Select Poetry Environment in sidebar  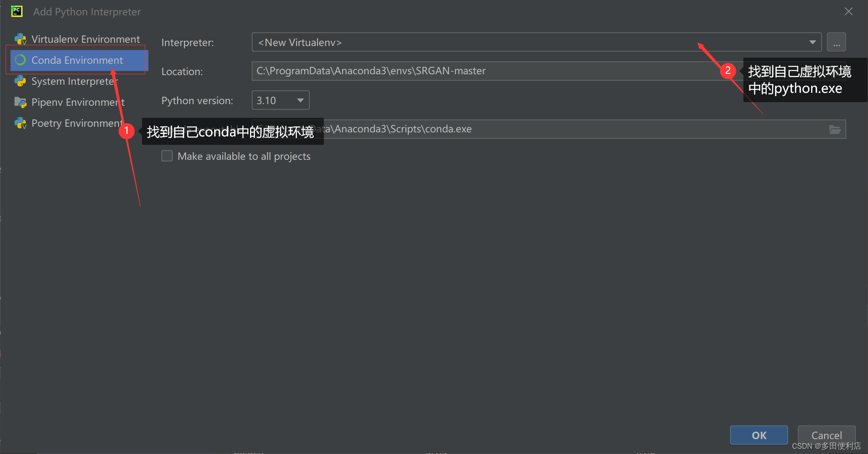click(x=76, y=123)
